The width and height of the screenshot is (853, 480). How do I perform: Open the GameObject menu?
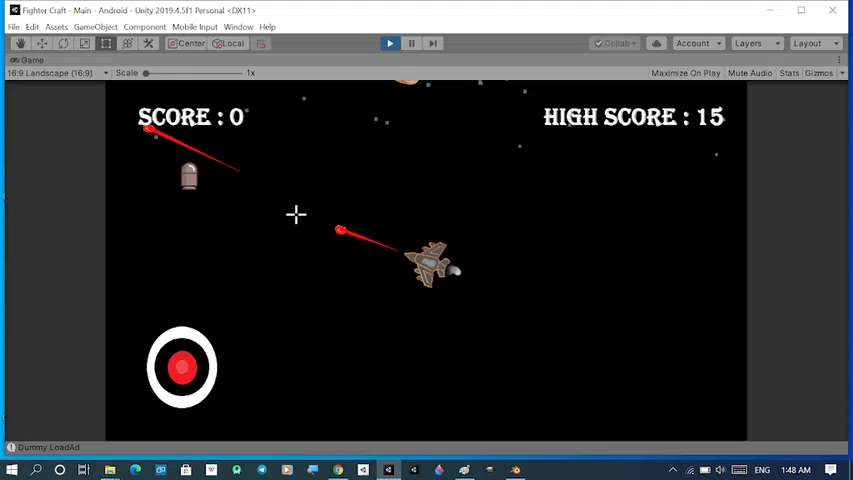95,27
